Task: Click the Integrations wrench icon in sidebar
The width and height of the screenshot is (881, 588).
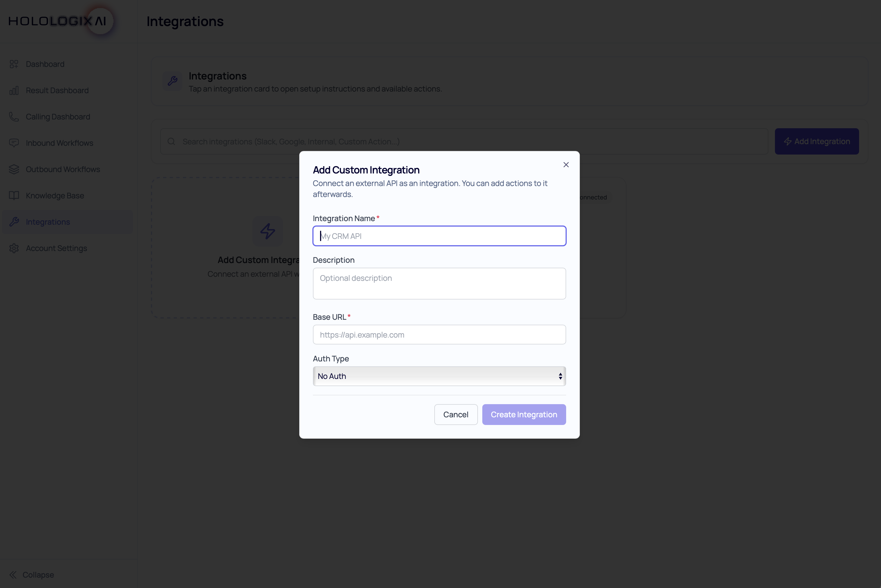Action: point(14,222)
